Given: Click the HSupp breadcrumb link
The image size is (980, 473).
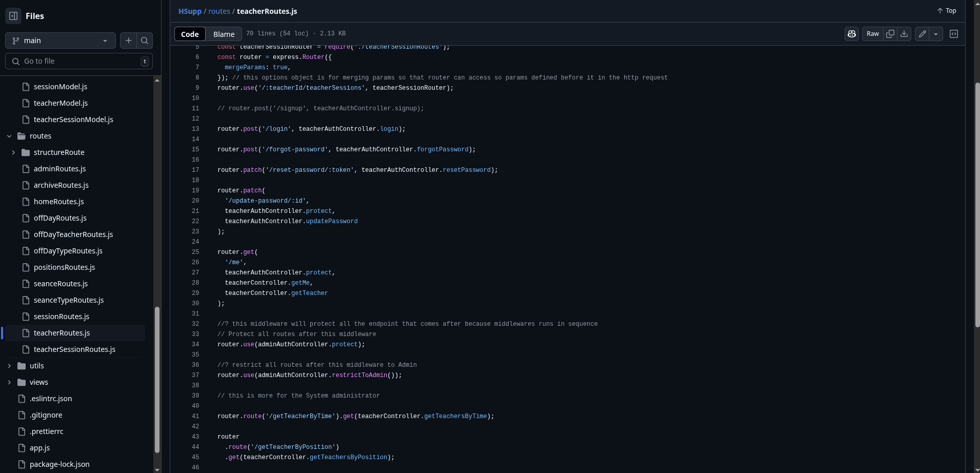Looking at the screenshot, I should pos(190,11).
